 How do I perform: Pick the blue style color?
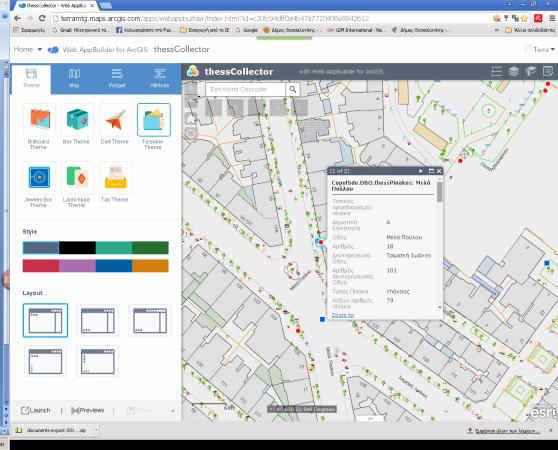point(114,266)
